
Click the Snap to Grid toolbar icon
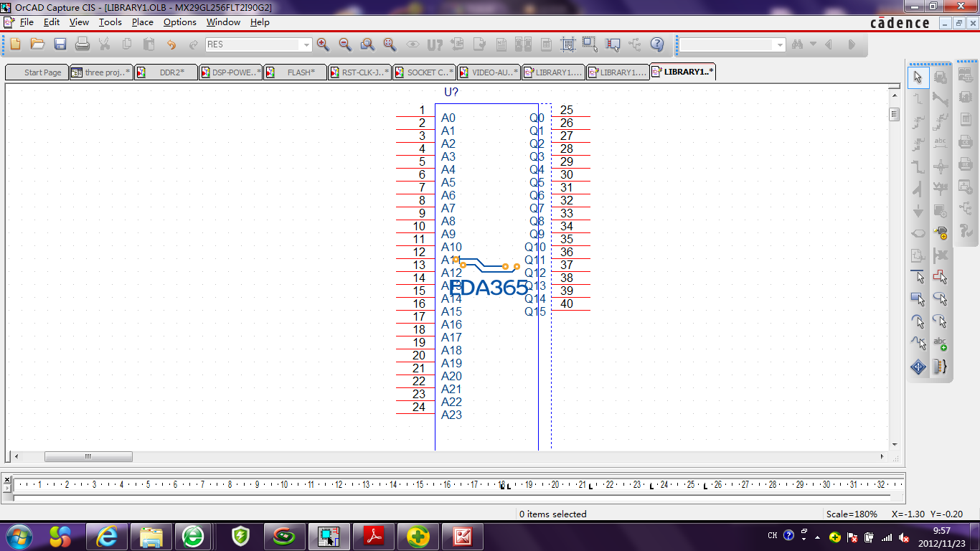pos(567,44)
